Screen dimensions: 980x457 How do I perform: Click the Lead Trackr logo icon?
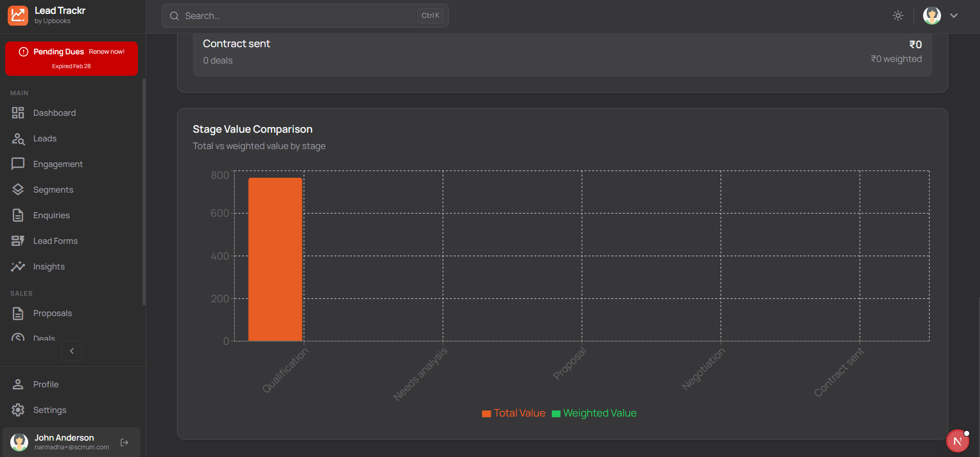18,15
